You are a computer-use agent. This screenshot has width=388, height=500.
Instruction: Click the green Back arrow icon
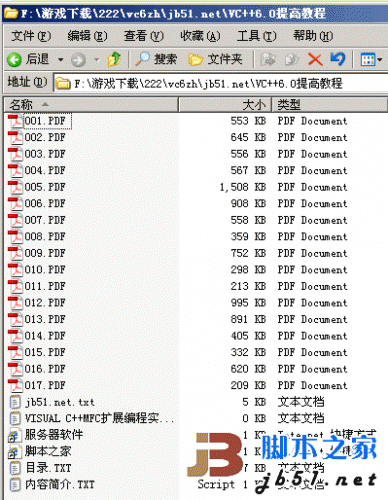click(x=14, y=60)
